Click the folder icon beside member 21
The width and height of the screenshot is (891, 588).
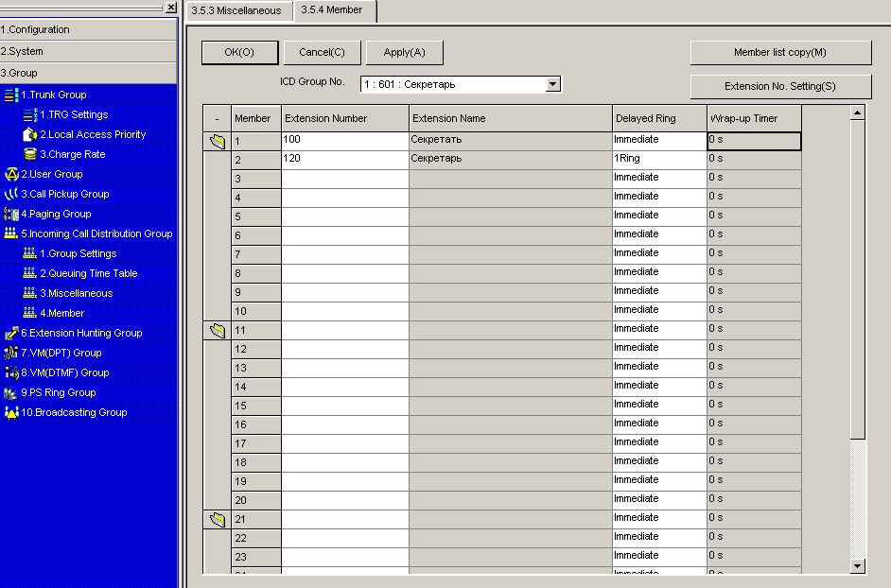click(217, 519)
